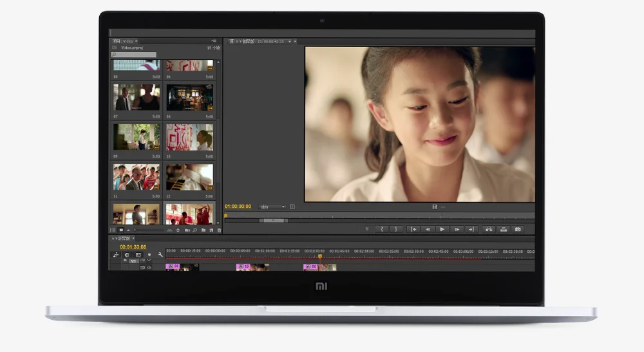644x352 pixels.
Task: Click the timeline playhead marker
Action: (x=320, y=256)
